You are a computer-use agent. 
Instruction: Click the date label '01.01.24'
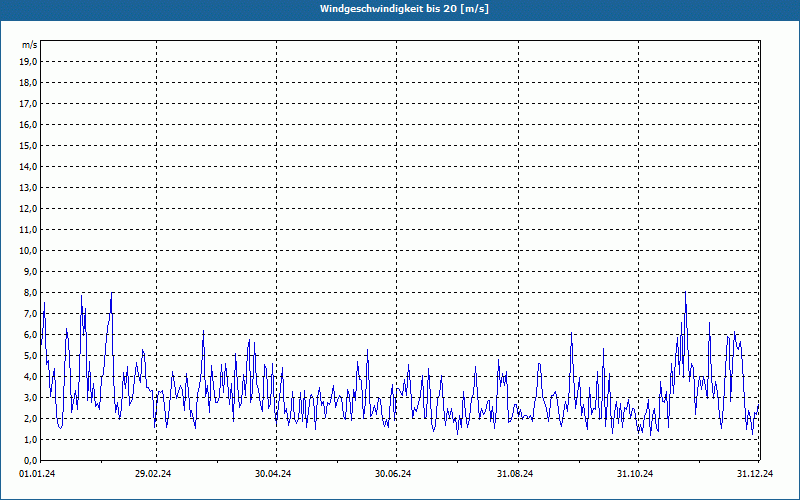37,474
